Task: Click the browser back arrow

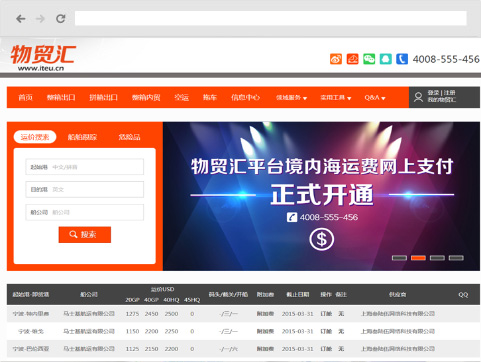Action: point(21,19)
